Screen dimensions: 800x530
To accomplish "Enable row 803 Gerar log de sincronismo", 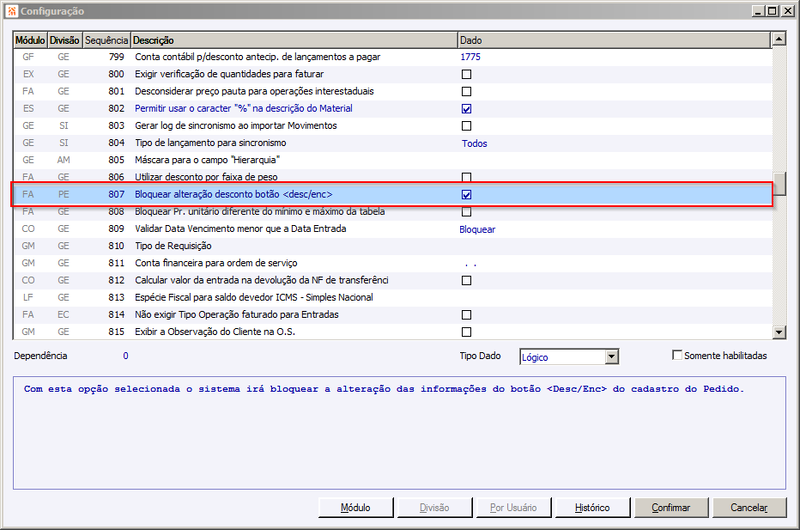I will (466, 125).
